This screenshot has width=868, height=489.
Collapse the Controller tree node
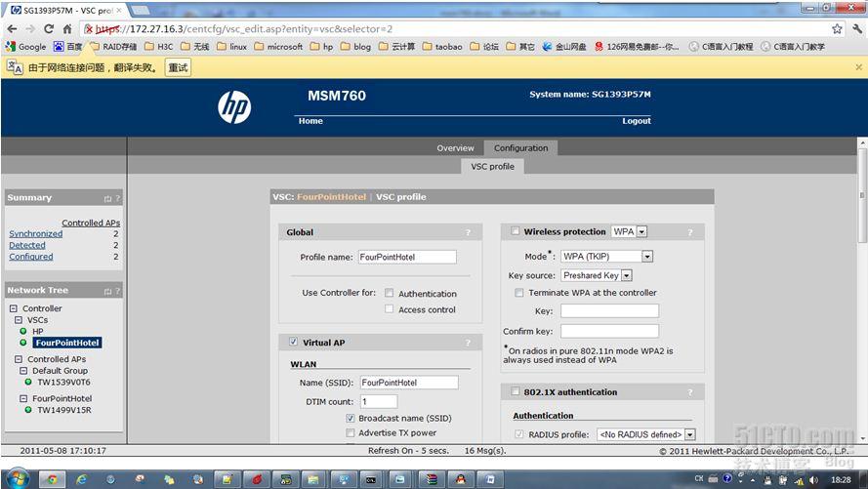click(14, 308)
